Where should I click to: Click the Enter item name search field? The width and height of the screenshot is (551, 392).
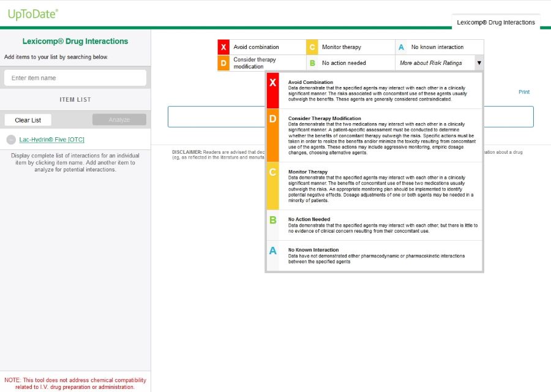click(x=75, y=77)
